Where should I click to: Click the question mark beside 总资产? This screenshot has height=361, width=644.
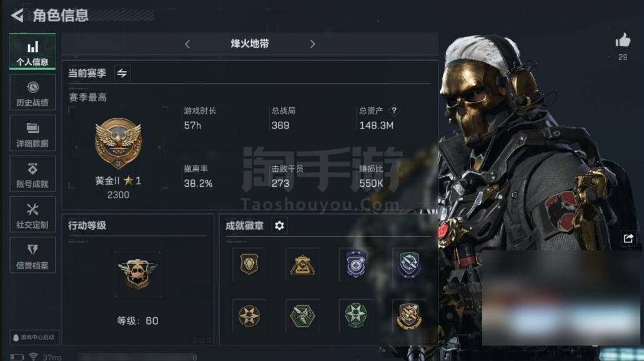point(394,111)
